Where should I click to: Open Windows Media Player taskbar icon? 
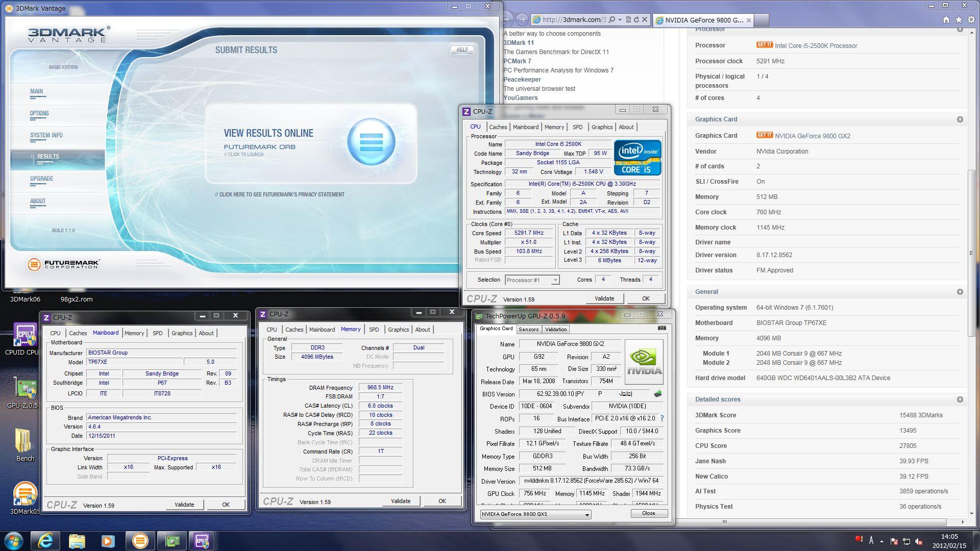coord(108,541)
